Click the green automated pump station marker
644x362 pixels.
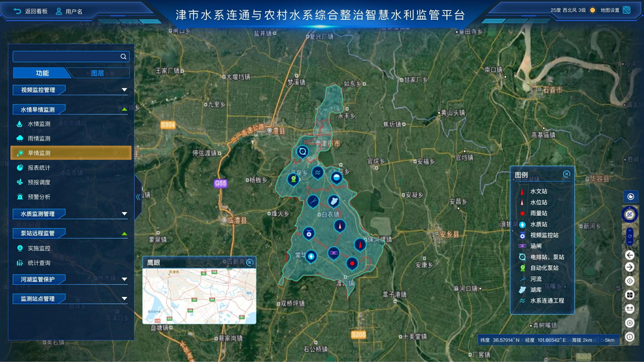293,180
